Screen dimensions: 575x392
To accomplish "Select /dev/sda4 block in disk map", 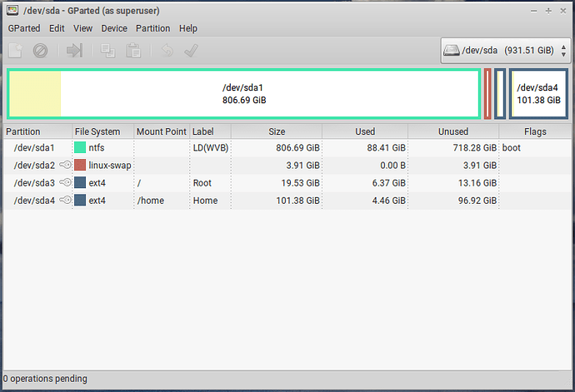I will (x=538, y=94).
